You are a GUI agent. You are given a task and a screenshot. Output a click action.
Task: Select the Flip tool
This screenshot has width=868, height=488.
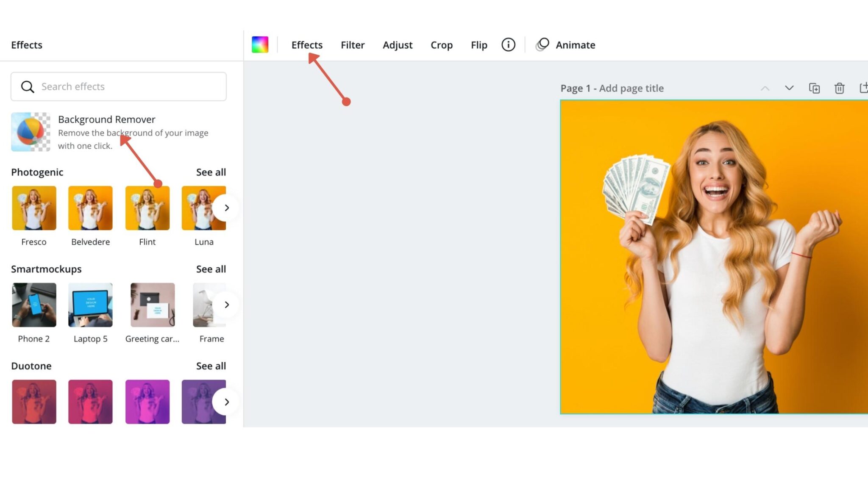tap(479, 45)
